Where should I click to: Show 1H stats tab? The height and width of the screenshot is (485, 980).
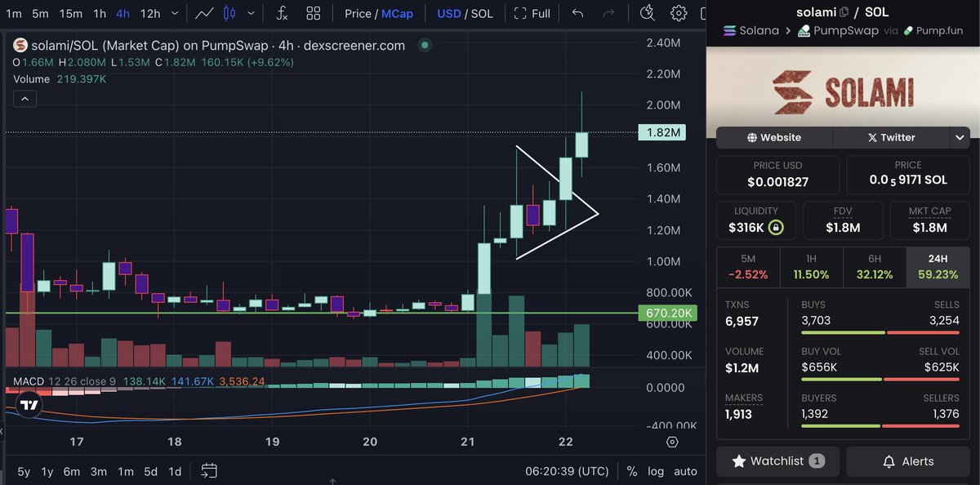[x=811, y=267]
